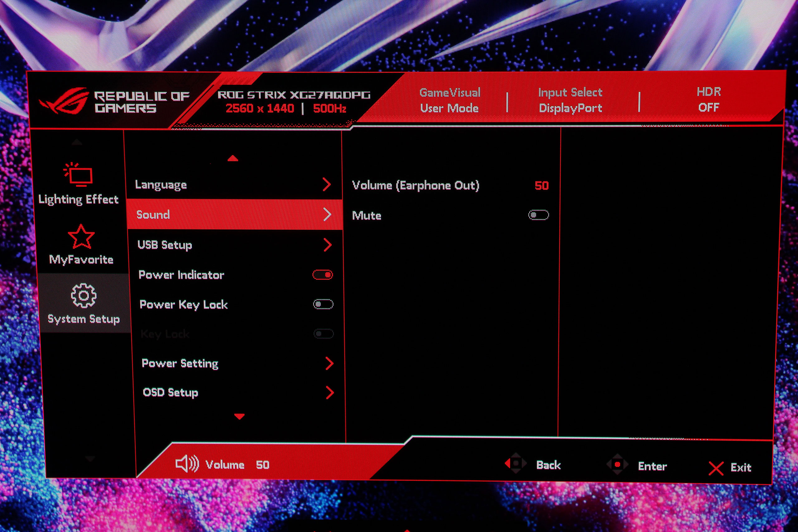Click Input Select DisplayPort header
This screenshot has width=798, height=532.
click(570, 100)
